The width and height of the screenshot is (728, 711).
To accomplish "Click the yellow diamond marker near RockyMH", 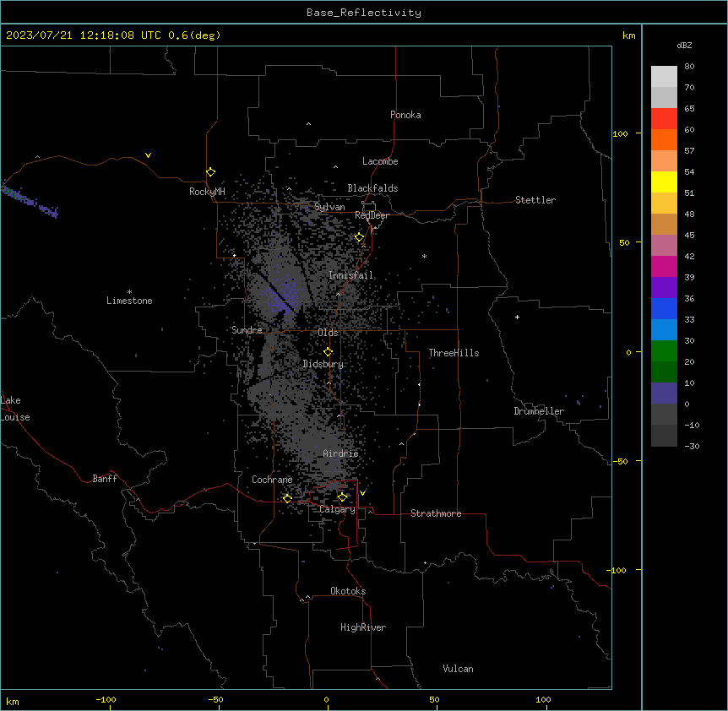I will (211, 172).
